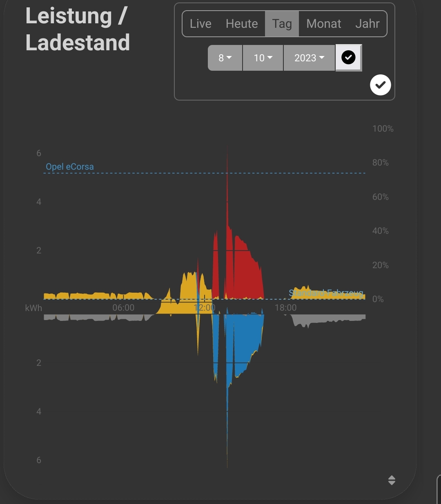Show the Monat overview tab
441x504 pixels.
tap(323, 24)
